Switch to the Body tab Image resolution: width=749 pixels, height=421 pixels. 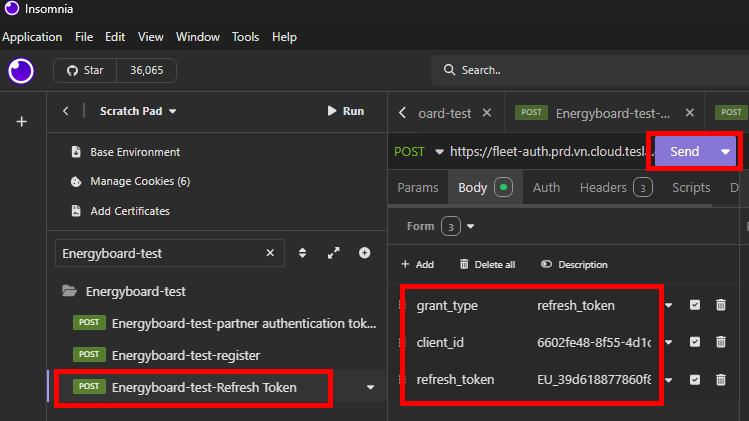485,188
